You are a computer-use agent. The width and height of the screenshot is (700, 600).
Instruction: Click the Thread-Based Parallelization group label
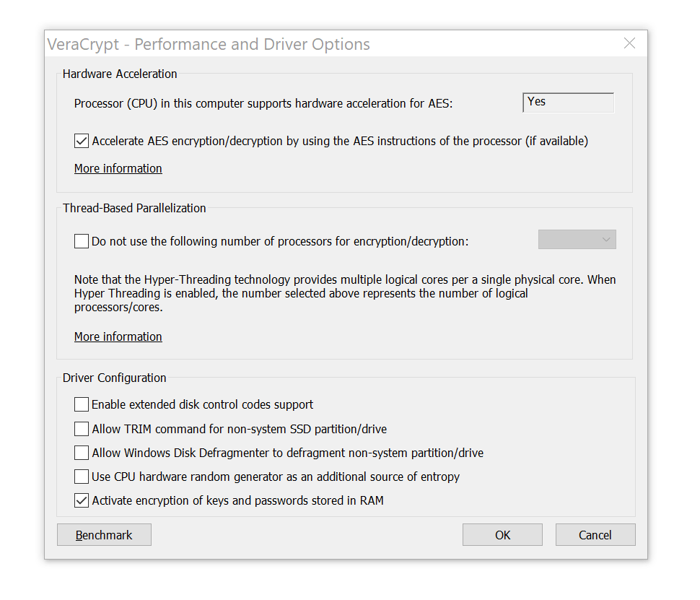click(134, 208)
